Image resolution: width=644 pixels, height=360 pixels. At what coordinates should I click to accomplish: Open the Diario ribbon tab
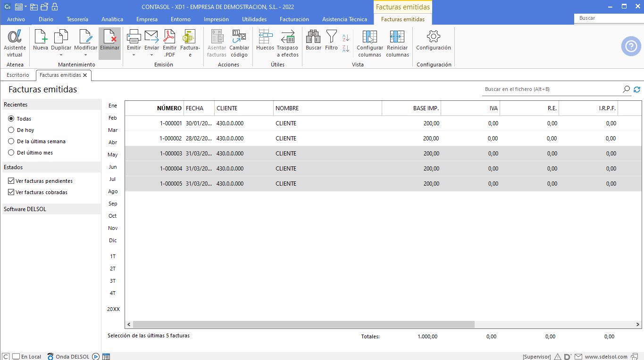pyautogui.click(x=46, y=19)
